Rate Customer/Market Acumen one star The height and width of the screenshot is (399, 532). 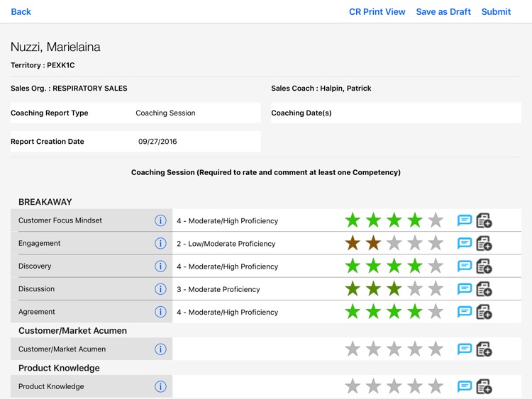(353, 349)
